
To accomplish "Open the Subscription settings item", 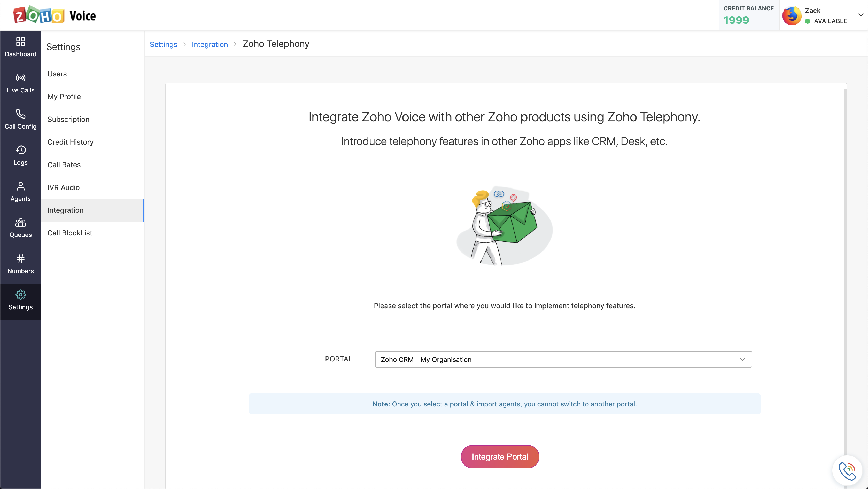I will pyautogui.click(x=68, y=119).
